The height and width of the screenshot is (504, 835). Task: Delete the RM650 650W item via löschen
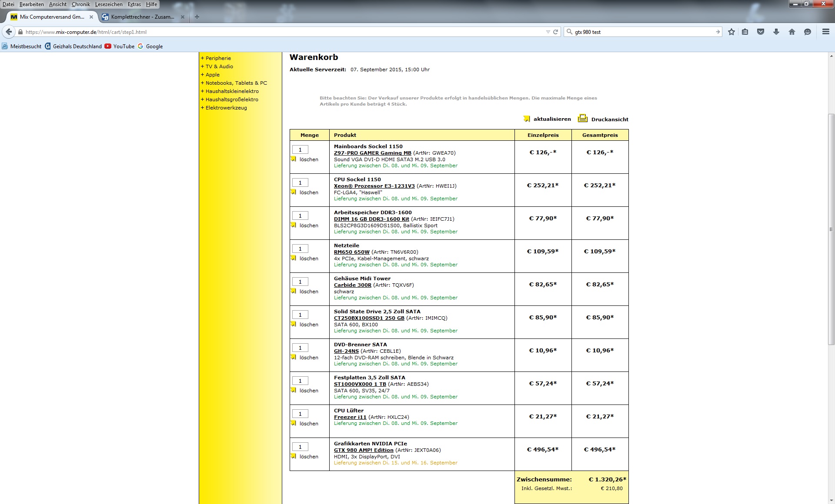308,259
